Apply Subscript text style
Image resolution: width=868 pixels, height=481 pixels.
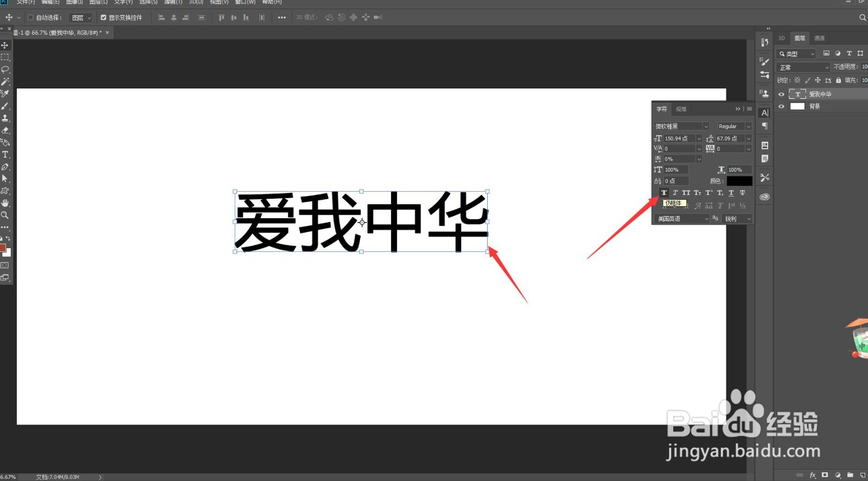[x=720, y=193]
